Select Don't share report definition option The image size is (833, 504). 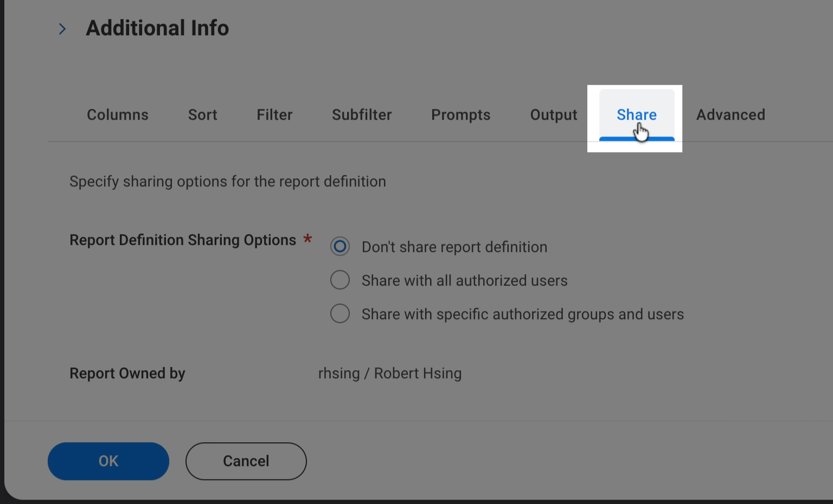coord(340,247)
